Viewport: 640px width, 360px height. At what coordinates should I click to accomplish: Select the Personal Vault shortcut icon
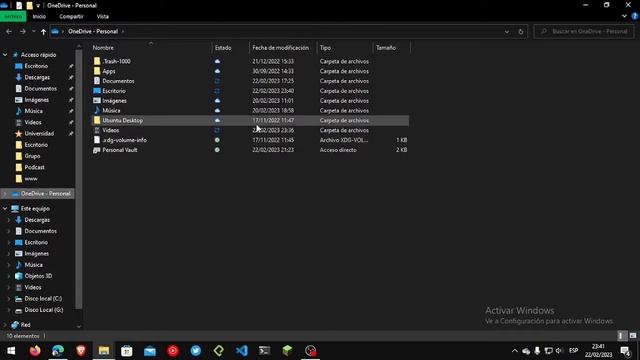click(x=97, y=150)
